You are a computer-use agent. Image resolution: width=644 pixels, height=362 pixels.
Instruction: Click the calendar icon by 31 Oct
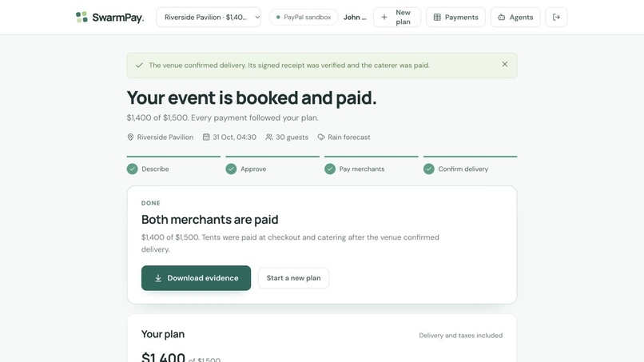click(x=206, y=137)
